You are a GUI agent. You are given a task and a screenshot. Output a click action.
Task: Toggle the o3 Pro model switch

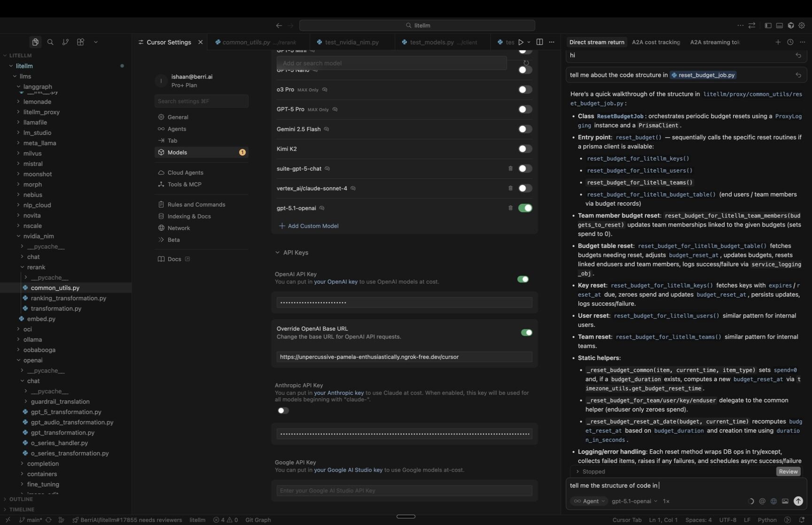525,90
